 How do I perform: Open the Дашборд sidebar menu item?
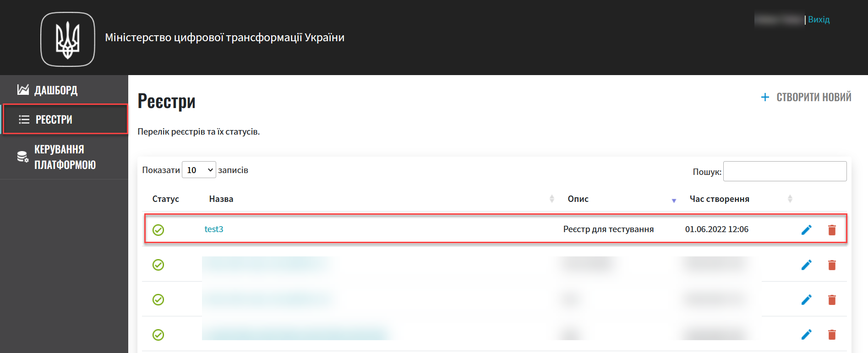pos(56,90)
